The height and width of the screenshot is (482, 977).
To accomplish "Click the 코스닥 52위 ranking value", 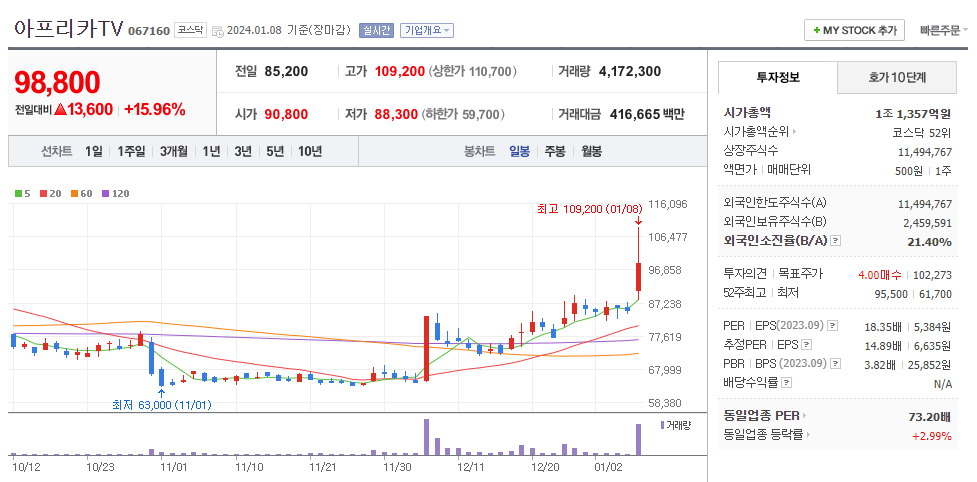I will coord(922,131).
